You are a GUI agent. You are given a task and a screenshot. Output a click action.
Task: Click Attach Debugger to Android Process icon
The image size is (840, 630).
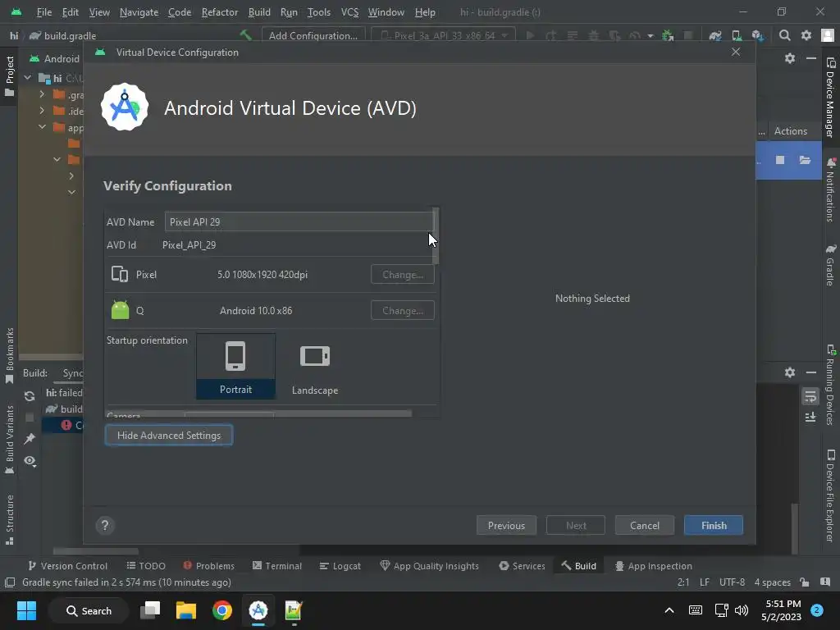668,35
